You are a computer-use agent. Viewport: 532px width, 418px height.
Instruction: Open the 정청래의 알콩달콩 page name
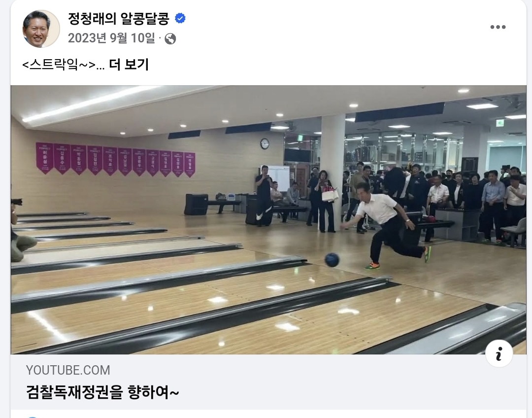119,18
